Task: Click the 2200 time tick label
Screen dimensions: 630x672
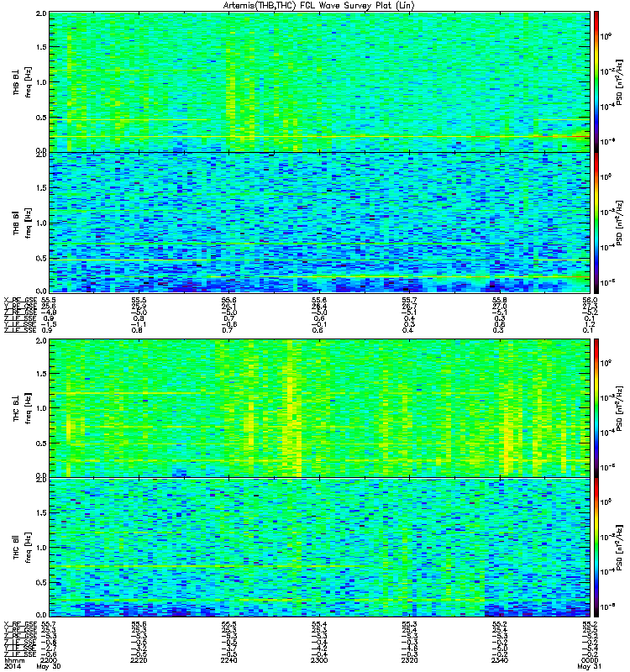Action: pos(49,660)
